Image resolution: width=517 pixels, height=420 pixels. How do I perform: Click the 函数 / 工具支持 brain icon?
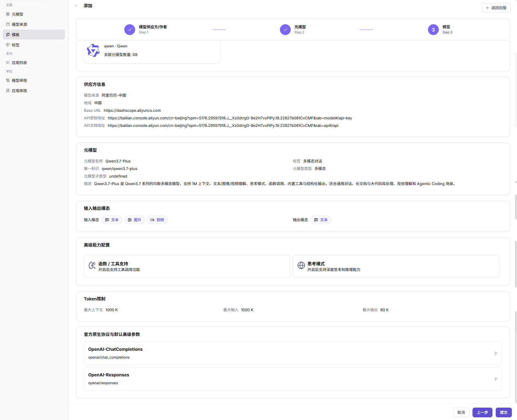coord(92,265)
